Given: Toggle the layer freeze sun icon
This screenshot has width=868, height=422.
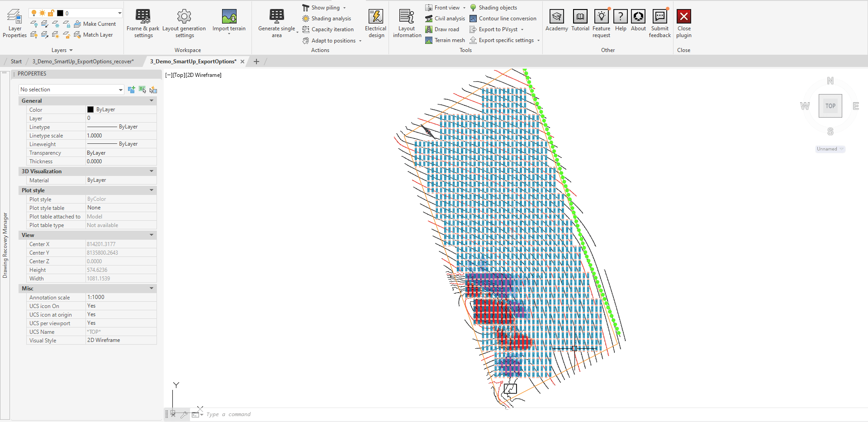Looking at the screenshot, I should tap(42, 13).
